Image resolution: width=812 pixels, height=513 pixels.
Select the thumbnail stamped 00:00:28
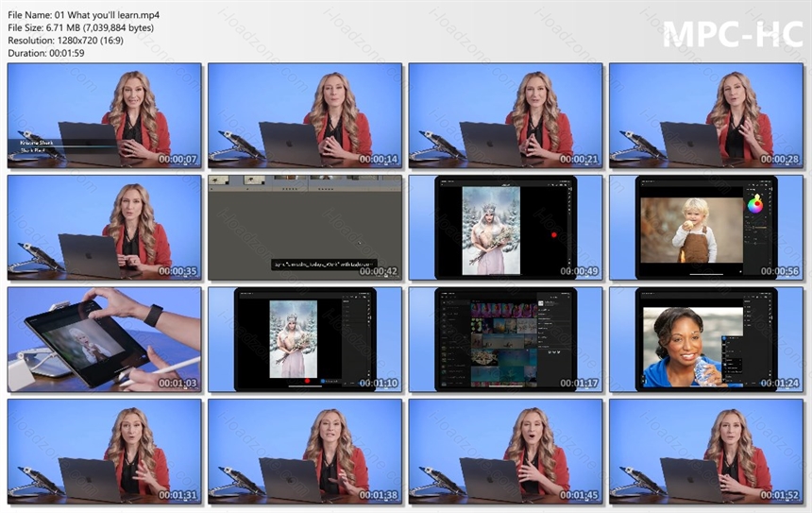tap(706, 115)
